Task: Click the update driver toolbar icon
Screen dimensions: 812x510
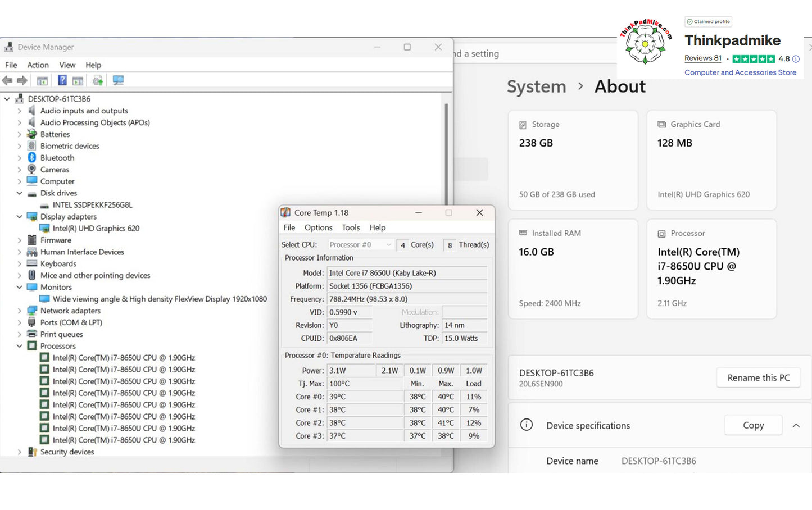Action: [98, 80]
